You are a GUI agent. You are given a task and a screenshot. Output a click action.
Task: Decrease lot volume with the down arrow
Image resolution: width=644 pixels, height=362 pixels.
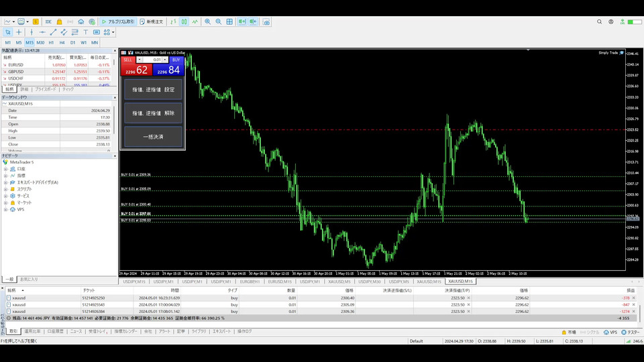[140, 60]
